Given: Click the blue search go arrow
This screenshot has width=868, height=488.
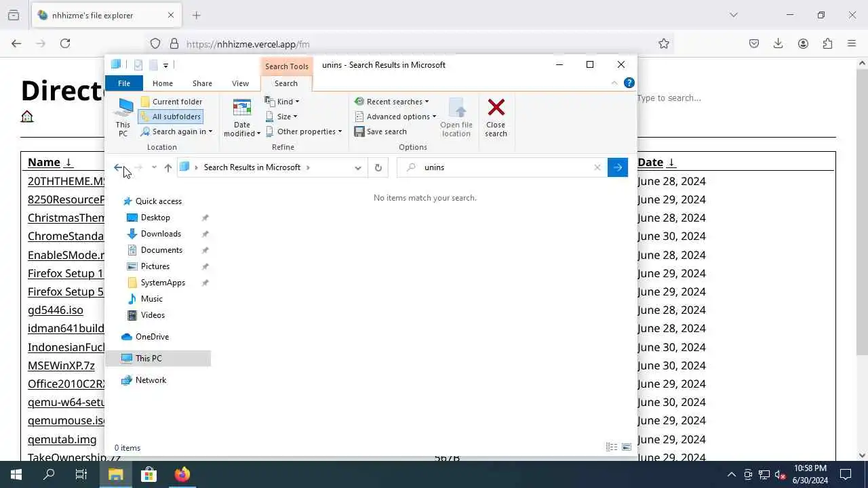Looking at the screenshot, I should click(x=618, y=167).
